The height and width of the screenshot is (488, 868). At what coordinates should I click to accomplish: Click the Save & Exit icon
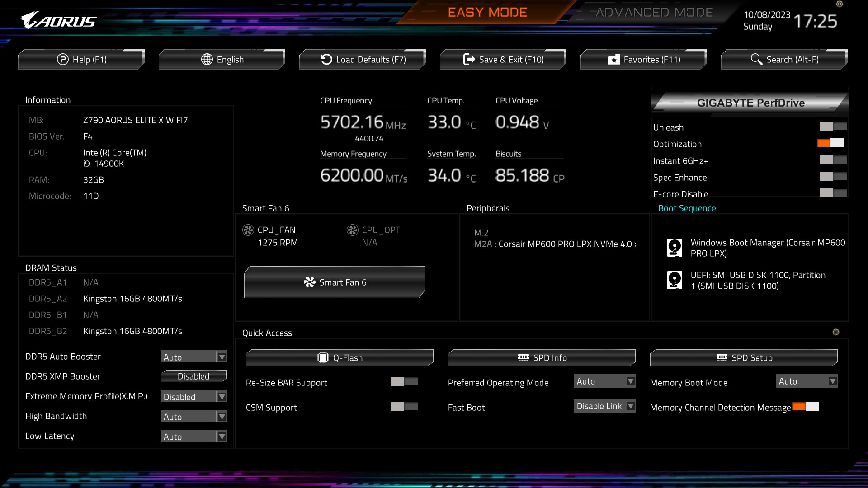pos(469,59)
